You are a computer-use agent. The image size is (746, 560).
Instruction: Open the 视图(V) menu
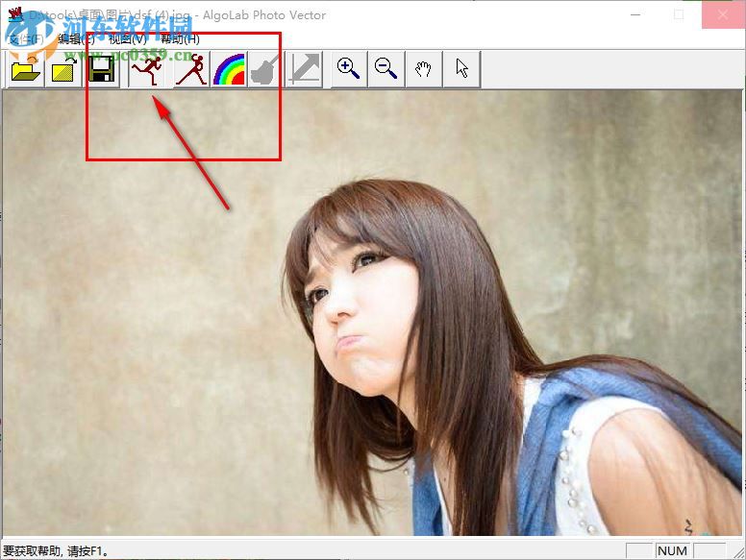click(x=128, y=39)
